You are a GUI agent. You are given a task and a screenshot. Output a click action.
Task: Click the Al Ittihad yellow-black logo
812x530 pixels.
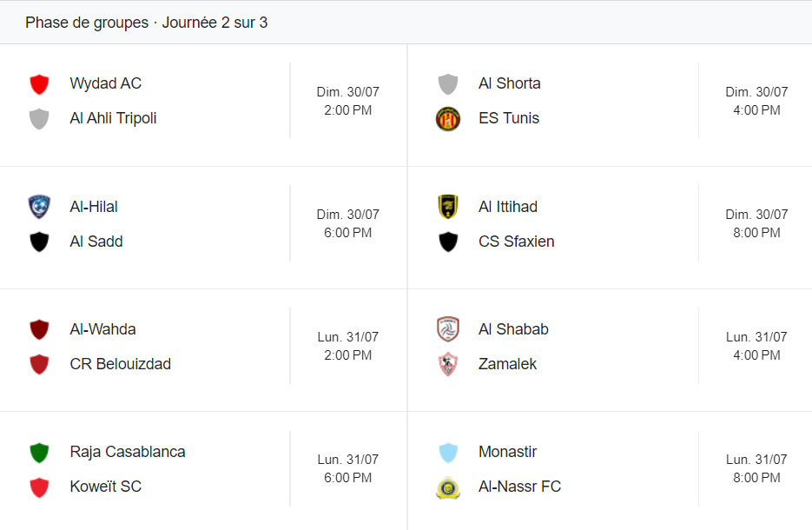point(448,207)
